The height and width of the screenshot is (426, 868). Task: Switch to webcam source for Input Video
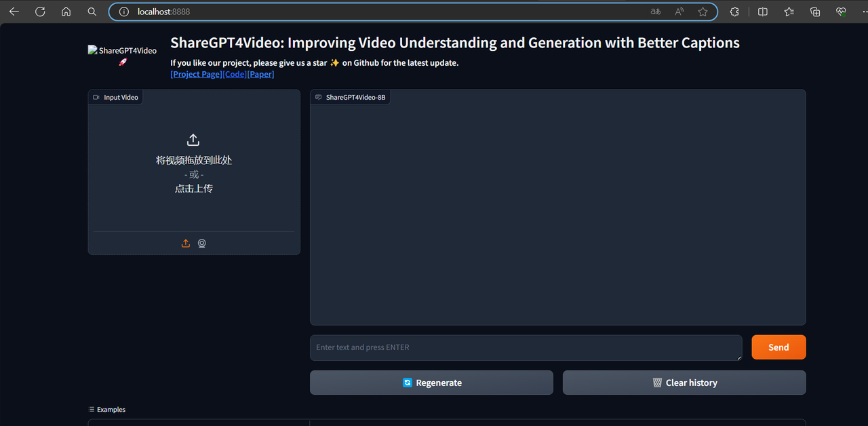click(202, 244)
